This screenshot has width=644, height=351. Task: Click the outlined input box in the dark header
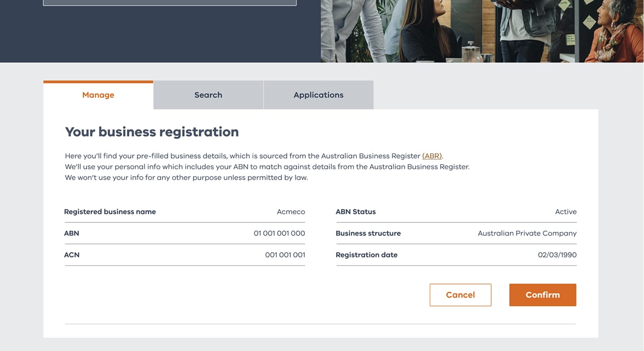coord(170,3)
